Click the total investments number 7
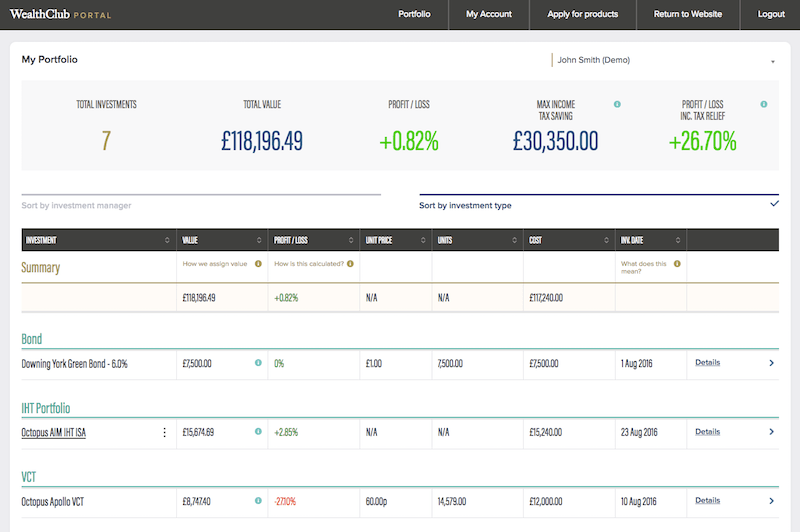 pyautogui.click(x=106, y=141)
